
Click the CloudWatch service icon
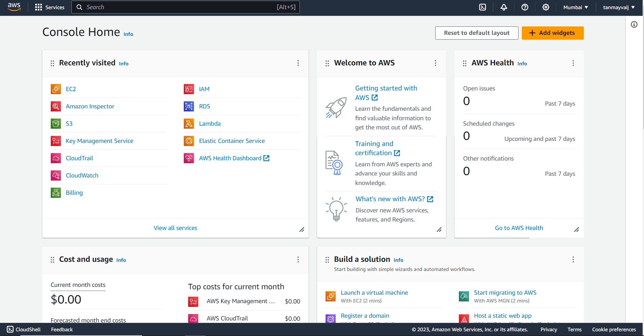56,175
